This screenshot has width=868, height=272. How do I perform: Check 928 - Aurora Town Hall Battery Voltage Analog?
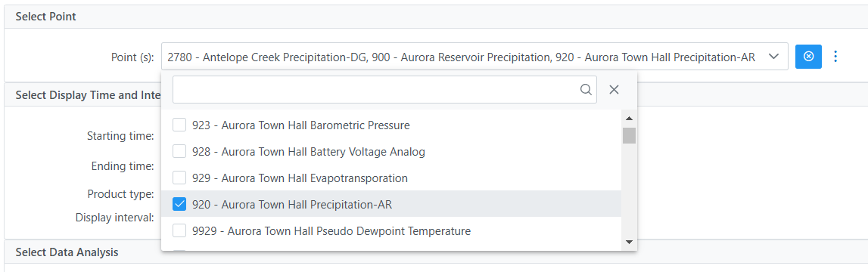click(x=179, y=151)
